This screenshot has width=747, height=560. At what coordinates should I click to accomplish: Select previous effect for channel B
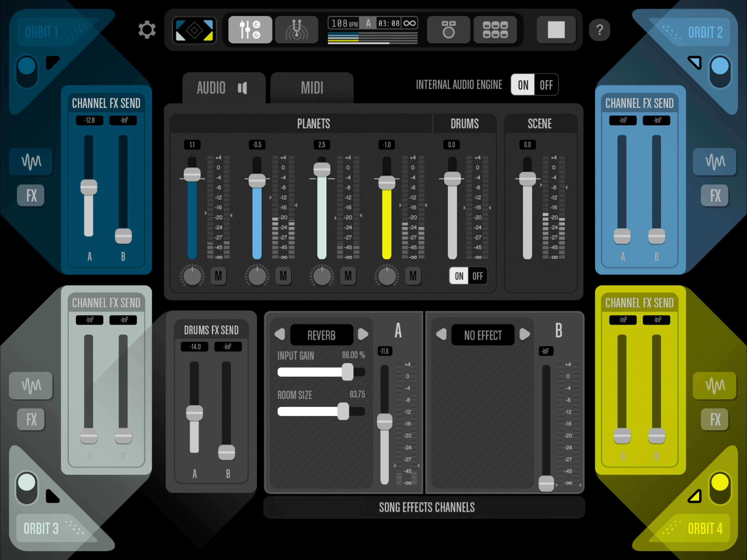[x=441, y=334]
